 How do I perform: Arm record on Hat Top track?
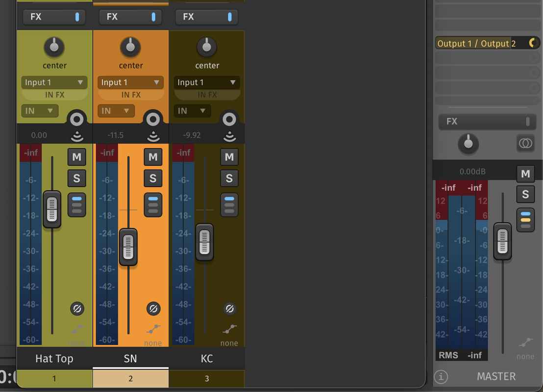[x=77, y=120]
